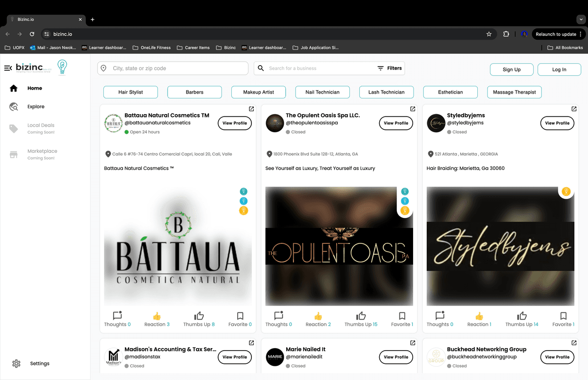Click the Search for a business field

click(x=314, y=68)
